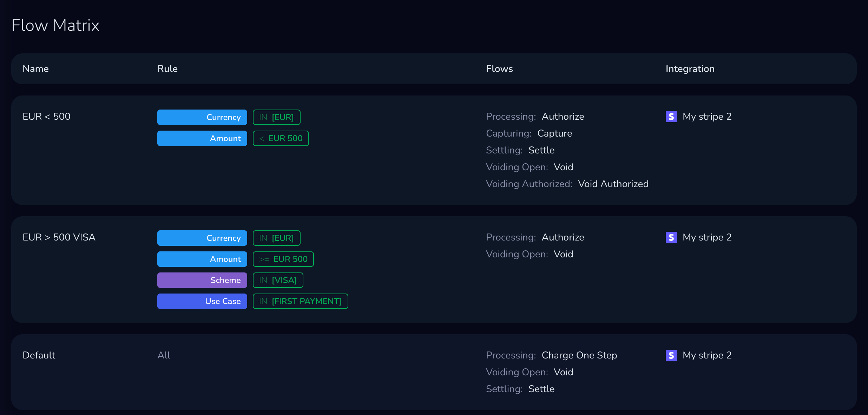Click the Integration column header
The width and height of the screenshot is (868, 415).
690,69
